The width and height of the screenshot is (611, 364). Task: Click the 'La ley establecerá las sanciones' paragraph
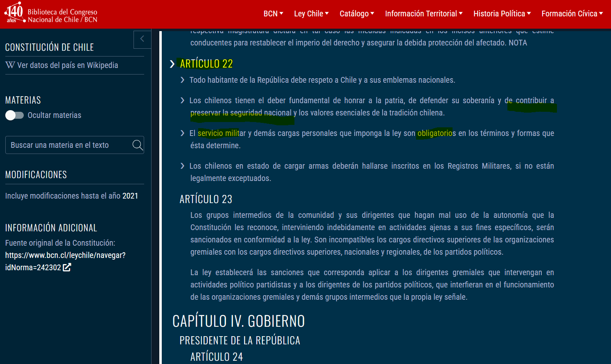point(372,285)
